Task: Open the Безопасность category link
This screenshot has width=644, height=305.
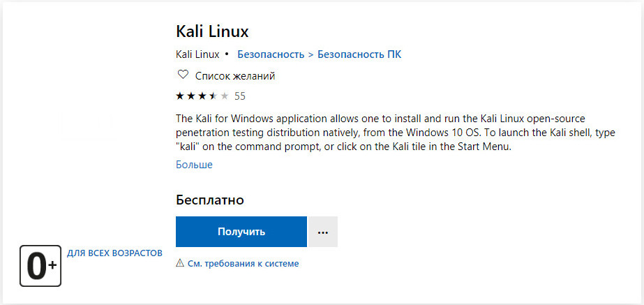Action: pos(271,54)
